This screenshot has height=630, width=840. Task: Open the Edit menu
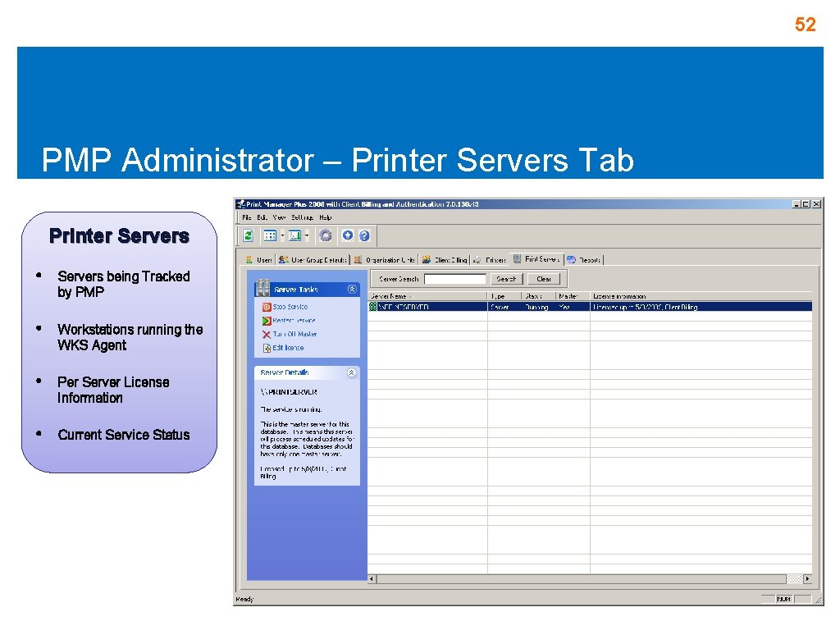[262, 217]
